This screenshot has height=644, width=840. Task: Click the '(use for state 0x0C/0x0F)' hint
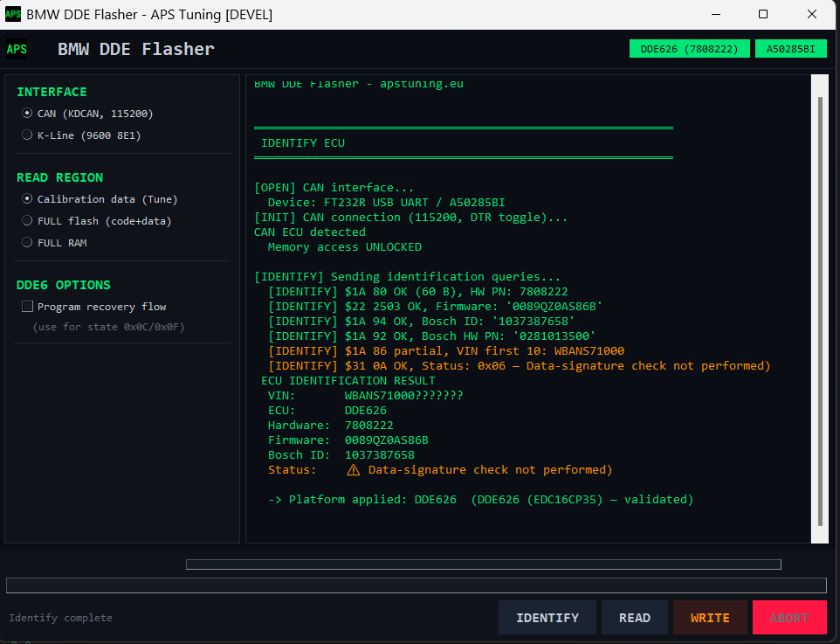point(109,327)
